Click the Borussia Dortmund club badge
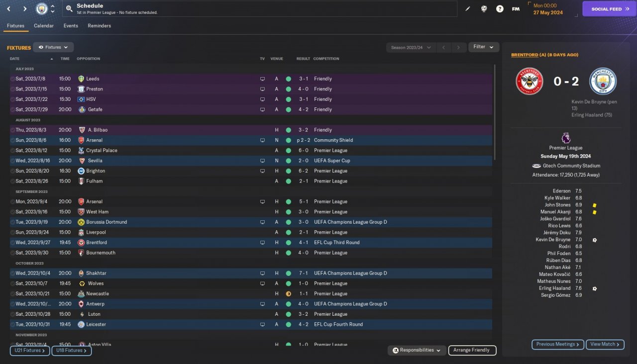 point(82,222)
